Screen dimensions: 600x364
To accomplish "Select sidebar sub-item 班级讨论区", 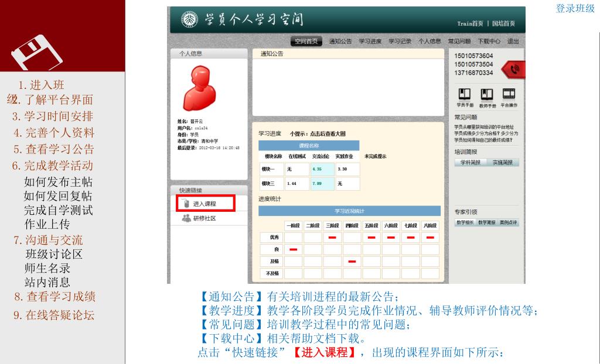I will point(54,254).
